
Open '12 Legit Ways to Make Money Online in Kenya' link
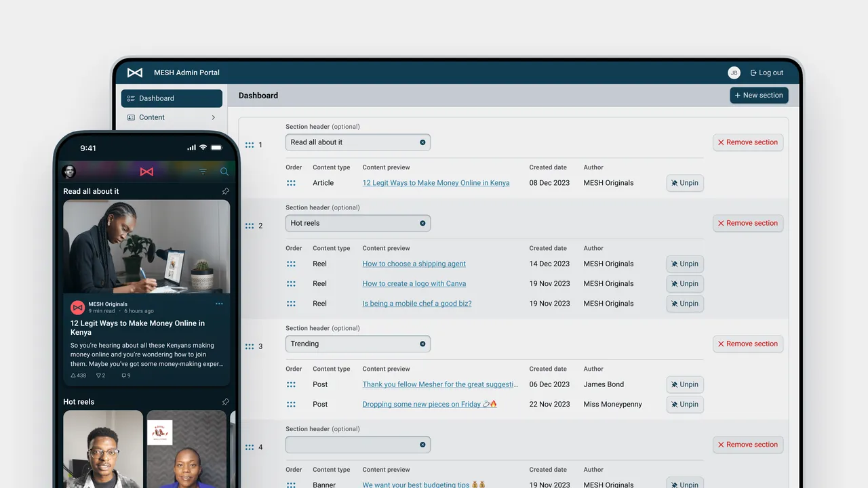(436, 183)
